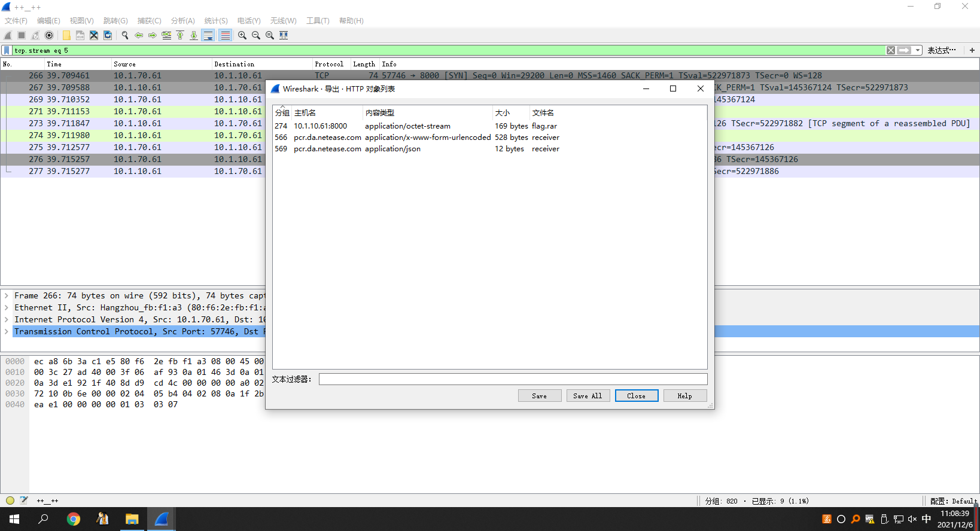Open capture options gear icon
980x531 pixels.
pos(49,35)
